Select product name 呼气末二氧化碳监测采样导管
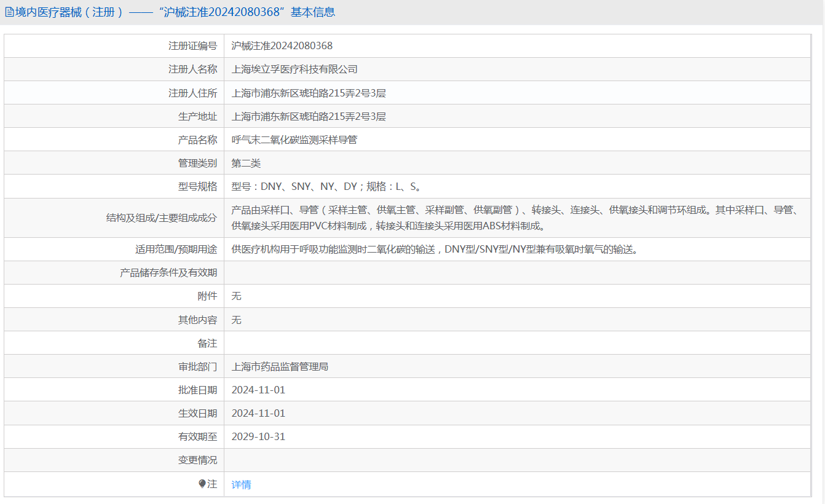 pos(294,140)
